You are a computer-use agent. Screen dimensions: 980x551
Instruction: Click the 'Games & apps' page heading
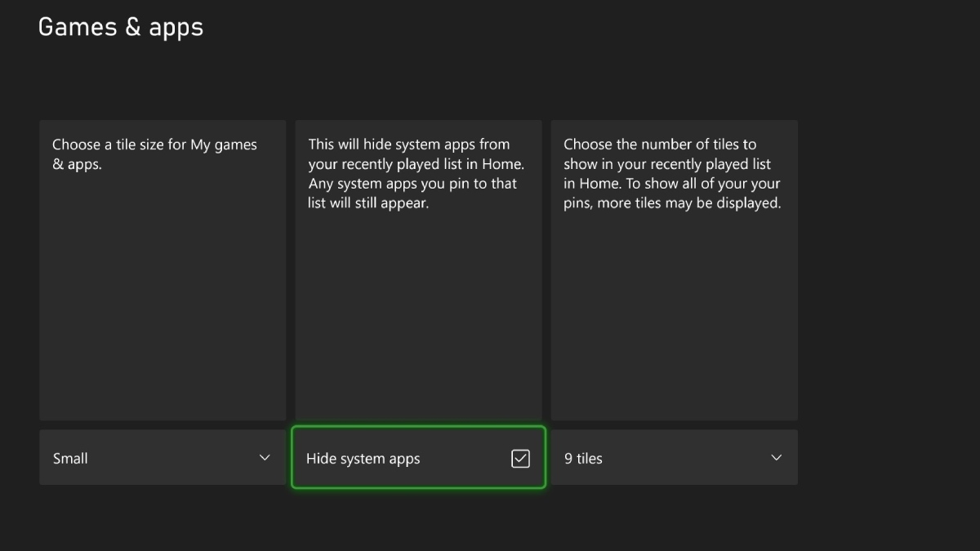pos(121,27)
